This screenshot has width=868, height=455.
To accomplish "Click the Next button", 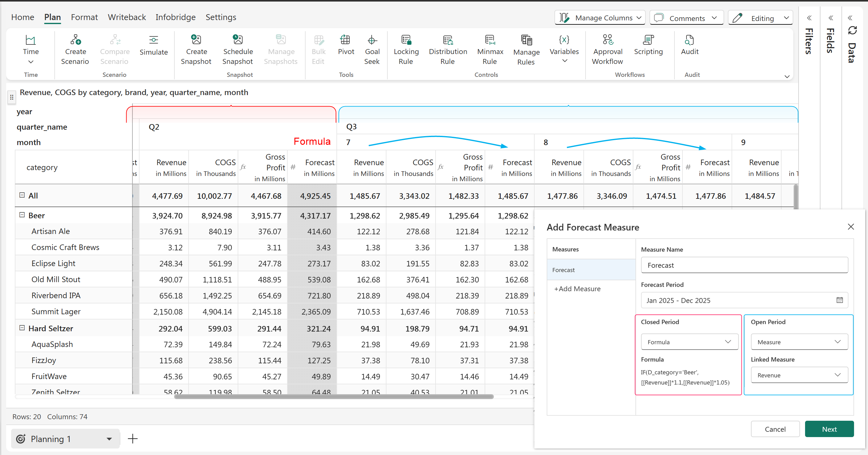I will click(x=829, y=429).
